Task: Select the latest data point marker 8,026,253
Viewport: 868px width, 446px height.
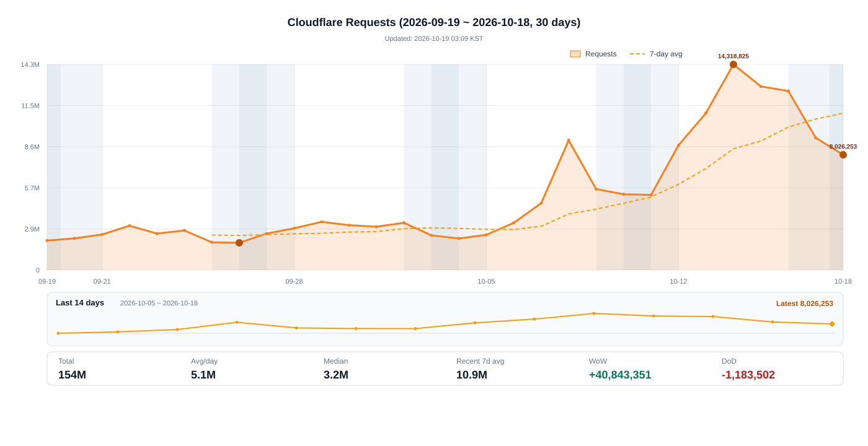Action: (843, 155)
